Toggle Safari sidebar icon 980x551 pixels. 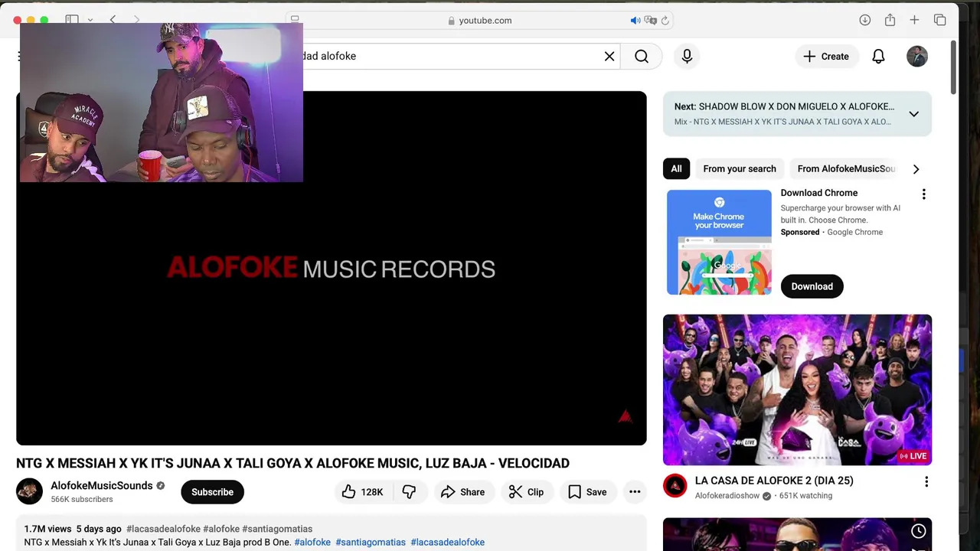tap(72, 20)
